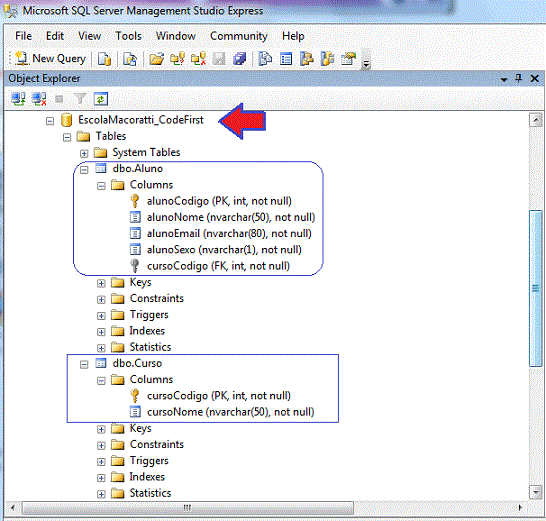546x521 pixels.
Task: Expand the Keys folder under dbo.Aluno
Action: tap(101, 283)
